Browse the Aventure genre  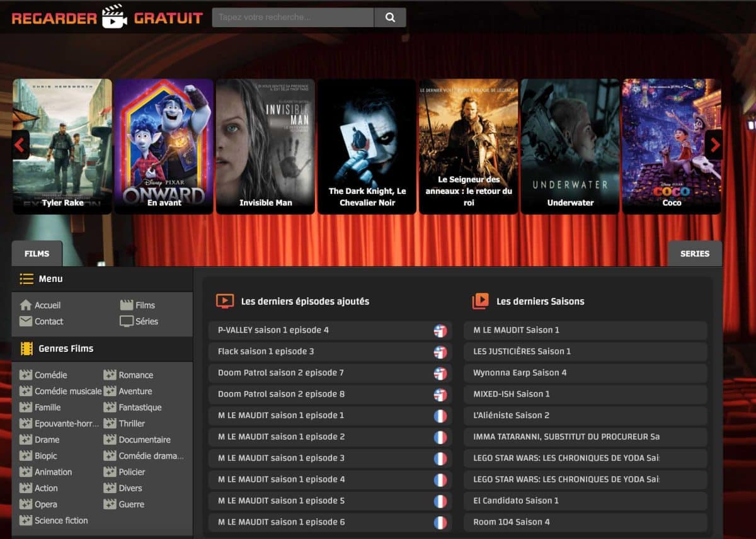point(135,391)
